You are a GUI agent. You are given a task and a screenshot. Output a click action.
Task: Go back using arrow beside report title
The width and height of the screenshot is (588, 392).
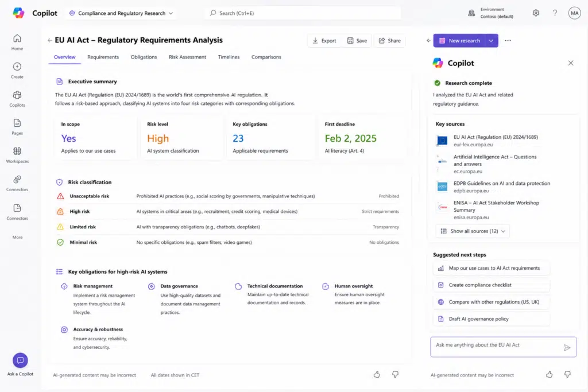click(50, 41)
